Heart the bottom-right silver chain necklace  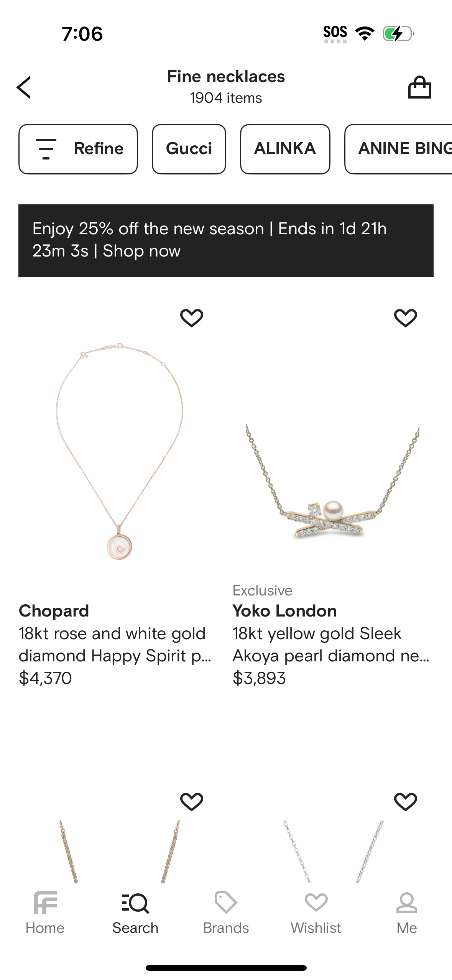pyautogui.click(x=406, y=802)
